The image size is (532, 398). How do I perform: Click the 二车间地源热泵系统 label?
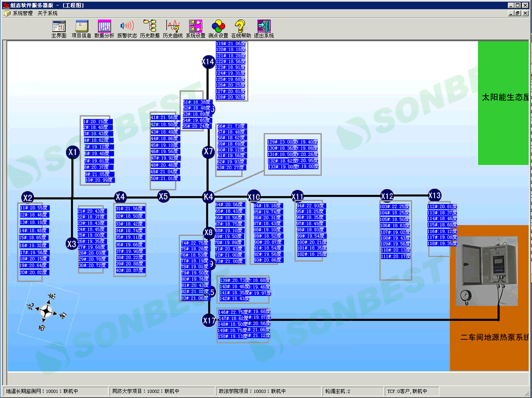coord(494,337)
